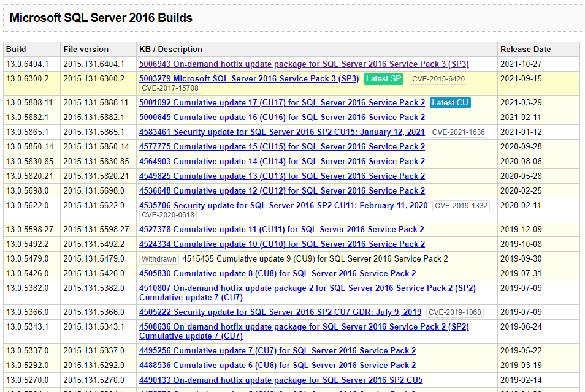Select file version 2015.131.5292.0
Image resolution: width=585 pixels, height=392 pixels.
(94, 366)
